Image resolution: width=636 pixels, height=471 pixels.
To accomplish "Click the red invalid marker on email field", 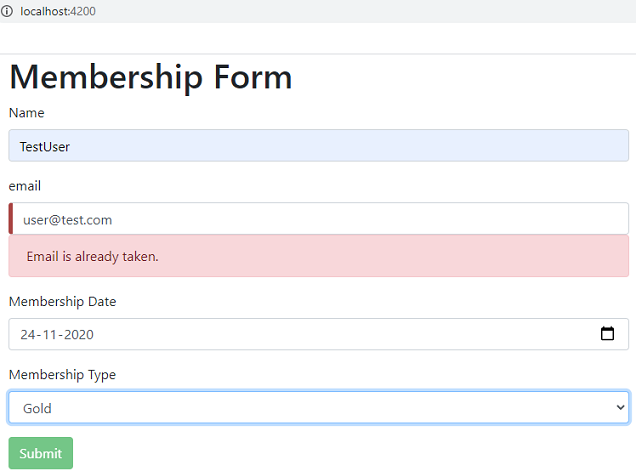I will [11, 219].
